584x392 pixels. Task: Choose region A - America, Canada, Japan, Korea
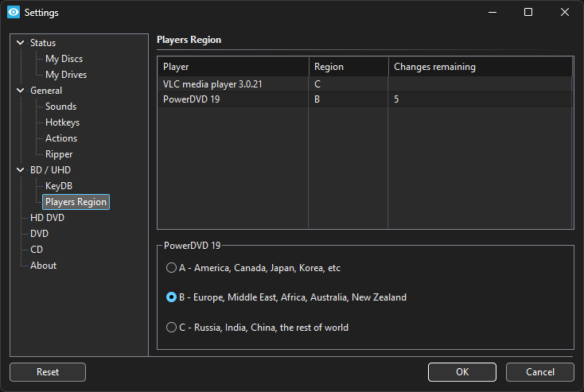(x=253, y=268)
